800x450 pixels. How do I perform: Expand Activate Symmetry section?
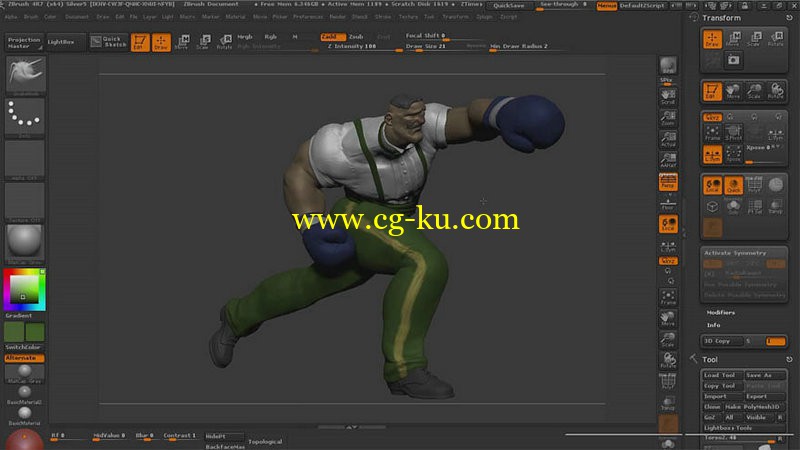735,253
